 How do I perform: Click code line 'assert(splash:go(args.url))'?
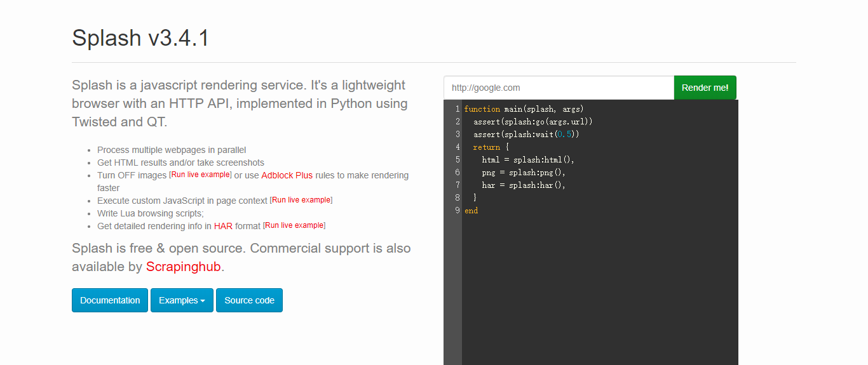pos(533,122)
